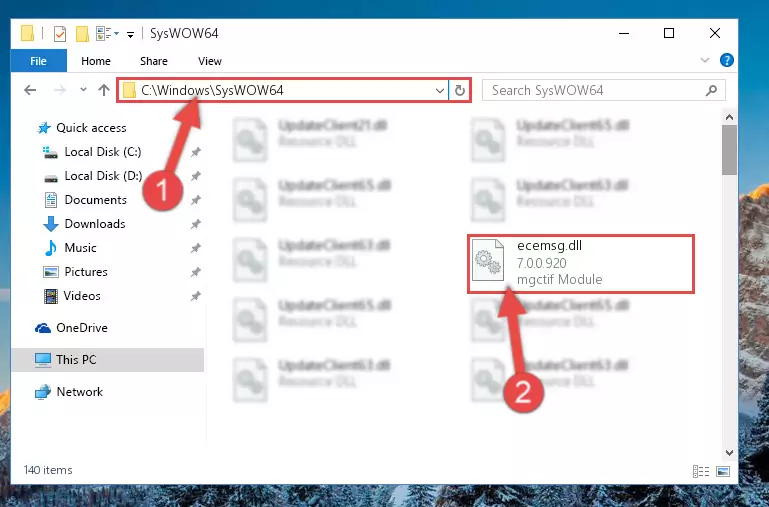Open the address bar history dropdown
This screenshot has height=507, width=769.
point(439,91)
